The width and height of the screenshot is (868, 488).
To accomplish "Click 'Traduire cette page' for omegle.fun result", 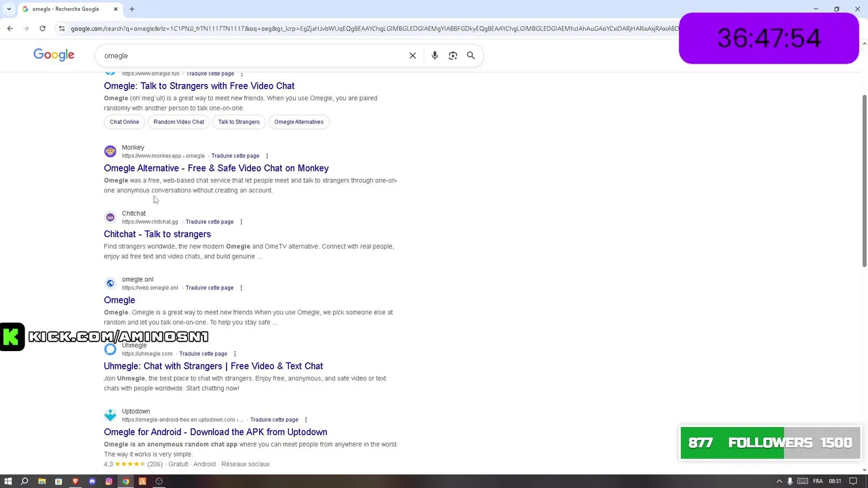I will [210, 74].
